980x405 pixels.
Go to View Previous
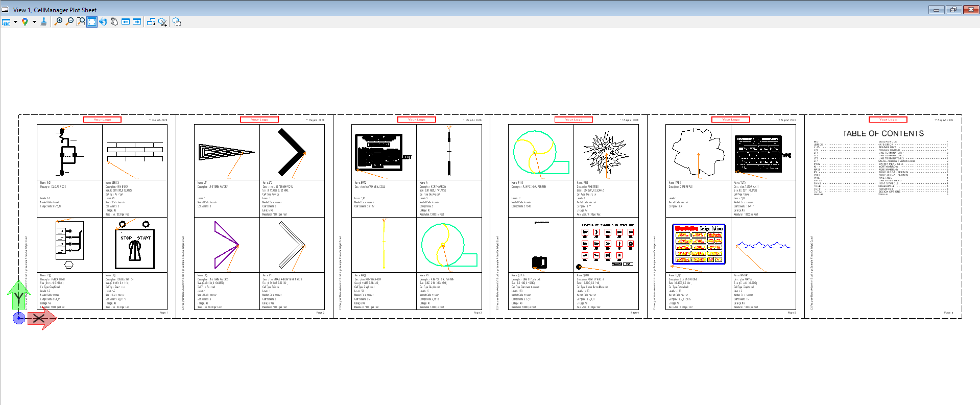126,22
